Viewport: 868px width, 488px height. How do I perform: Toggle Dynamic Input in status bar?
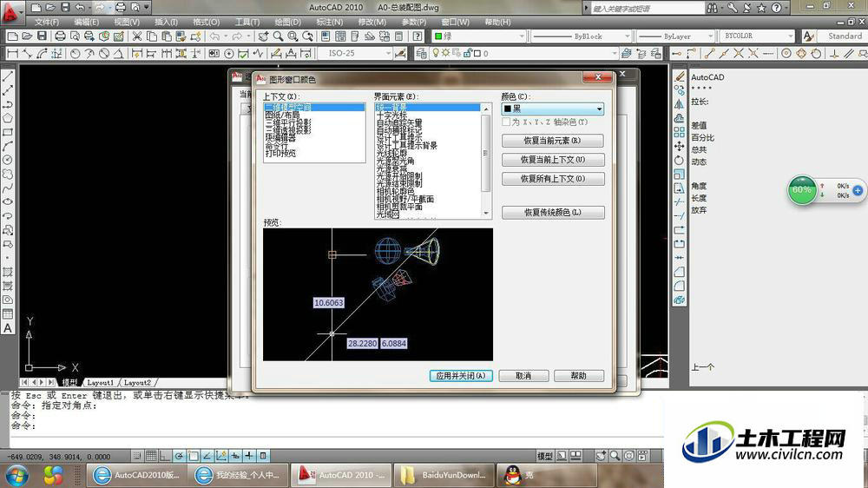tap(249, 456)
